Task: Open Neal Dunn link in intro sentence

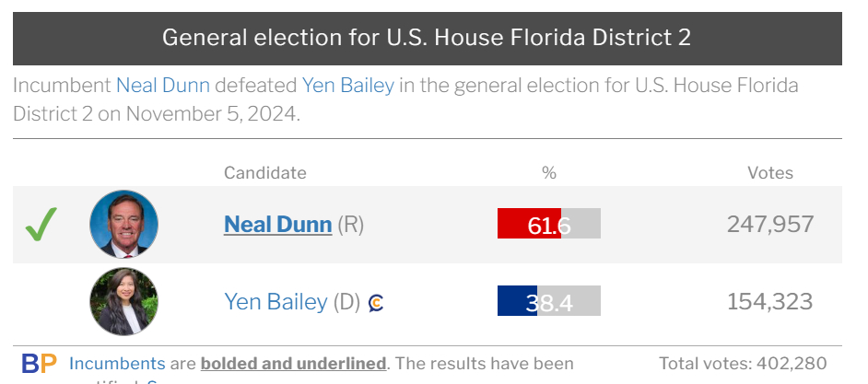Action: click(162, 87)
